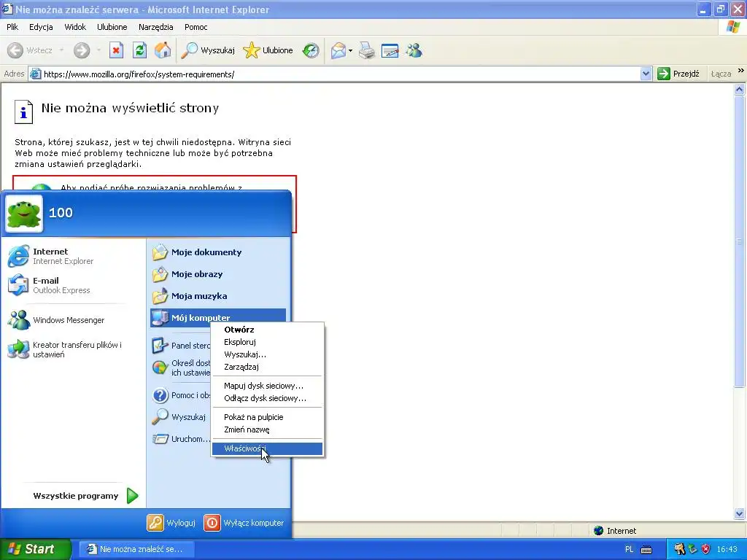
Task: Select Właściwości in the context menu
Action: tap(267, 448)
